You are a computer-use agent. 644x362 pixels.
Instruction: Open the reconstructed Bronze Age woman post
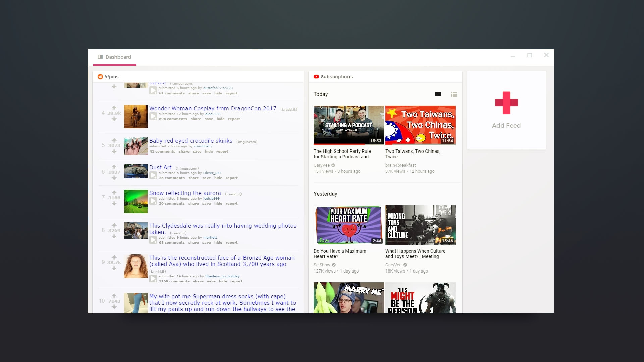222,261
